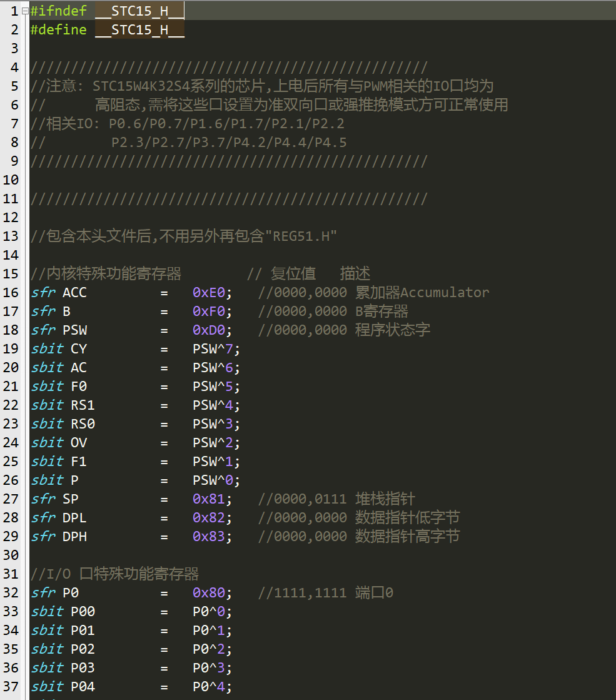616x700 pixels.
Task: Click the 0xE0 address value
Action: 209,292
